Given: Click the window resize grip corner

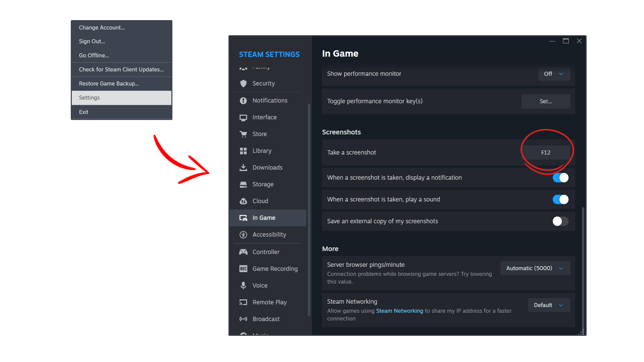Looking at the screenshot, I should (x=582, y=332).
